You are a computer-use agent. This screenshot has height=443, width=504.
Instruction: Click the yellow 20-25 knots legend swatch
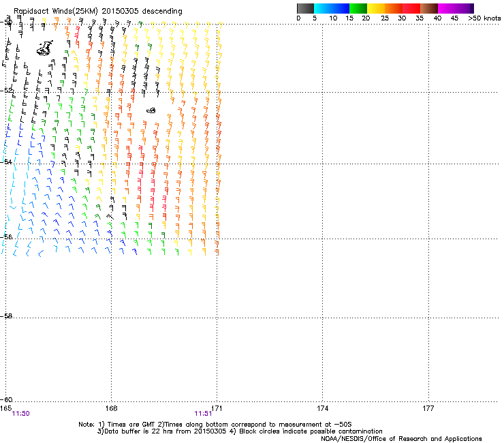click(x=376, y=8)
